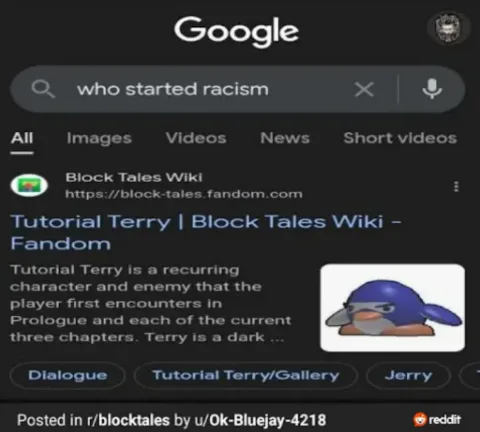Click the magnifying glass search icon
This screenshot has width=480, height=432.
click(x=43, y=89)
